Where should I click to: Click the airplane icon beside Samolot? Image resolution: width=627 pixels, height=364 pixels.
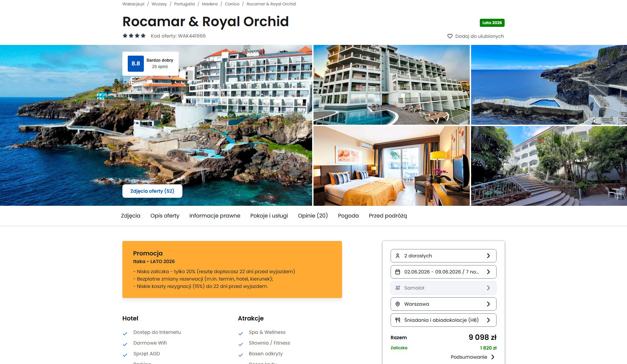pyautogui.click(x=398, y=288)
